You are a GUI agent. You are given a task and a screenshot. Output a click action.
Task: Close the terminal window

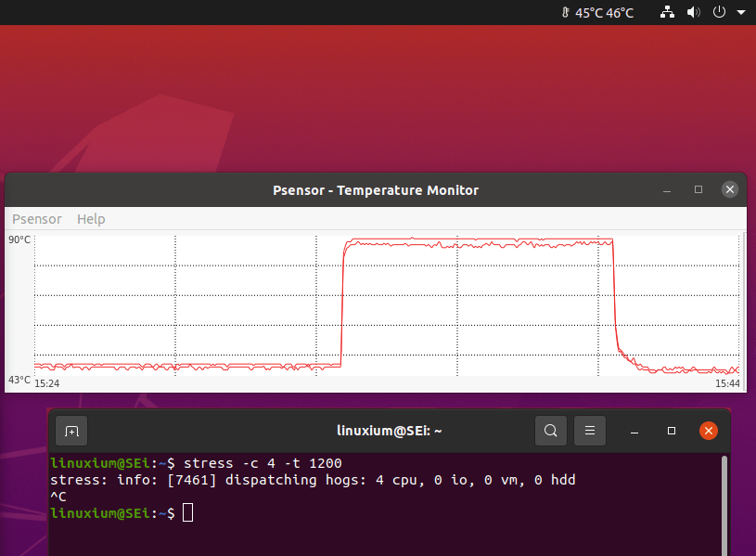[709, 431]
